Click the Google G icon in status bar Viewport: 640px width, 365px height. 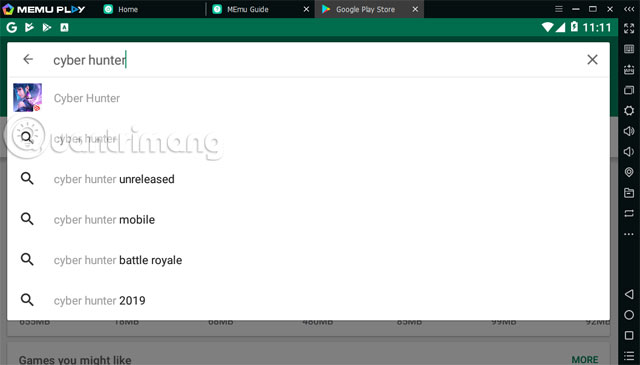tap(12, 27)
